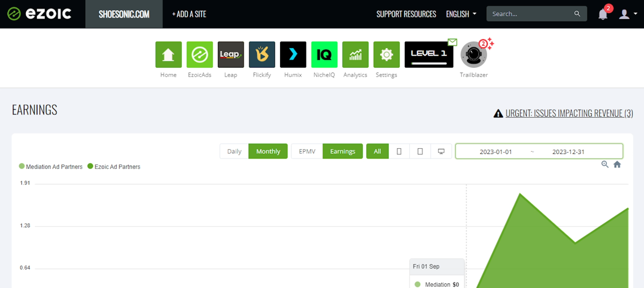Image resolution: width=644 pixels, height=288 pixels.
Task: Click the chart zoom magnifier icon
Action: point(605,164)
